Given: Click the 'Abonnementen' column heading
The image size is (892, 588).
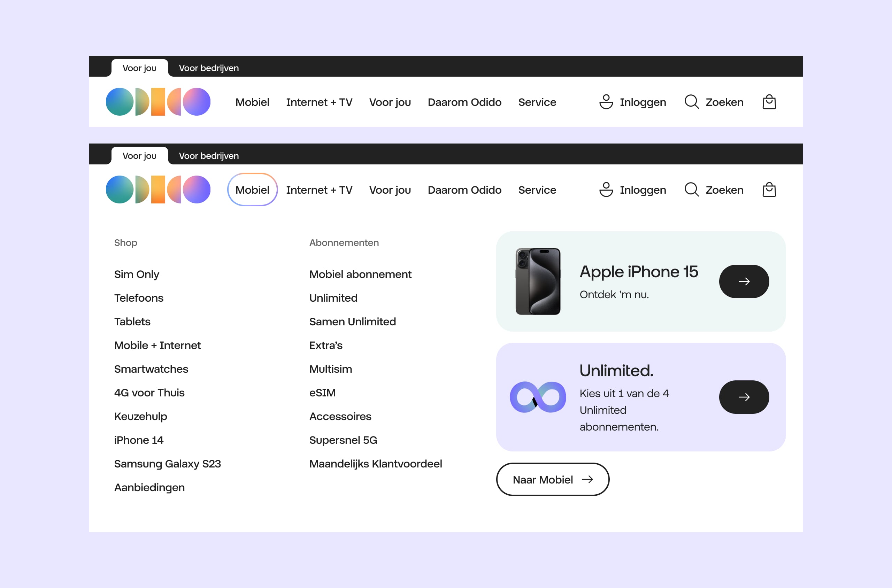Looking at the screenshot, I should 344,243.
